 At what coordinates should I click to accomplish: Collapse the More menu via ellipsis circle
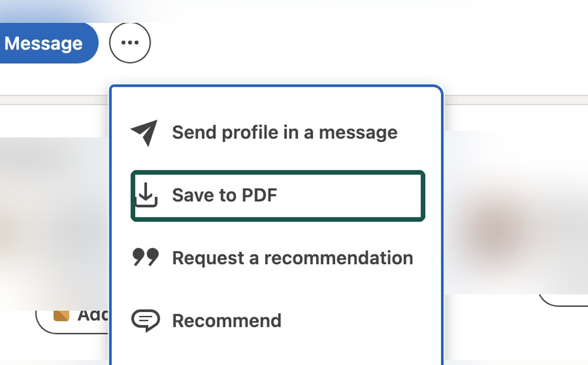click(130, 43)
